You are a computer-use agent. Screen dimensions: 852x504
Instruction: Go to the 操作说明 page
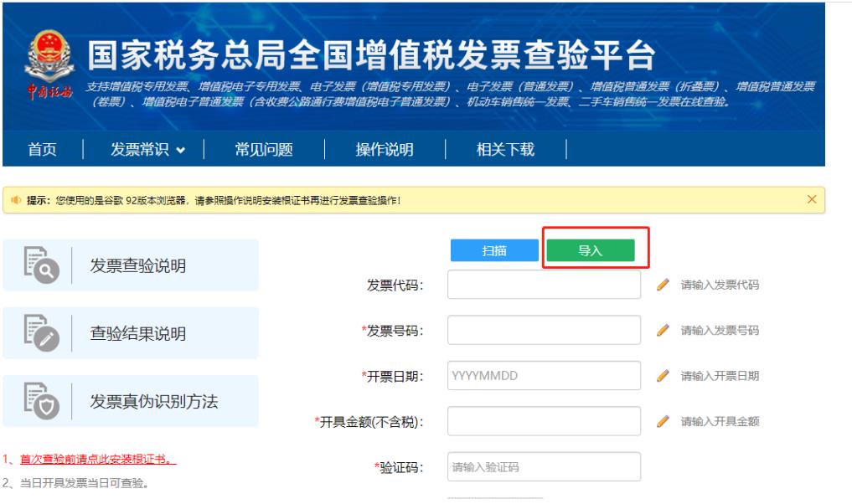coord(385,150)
